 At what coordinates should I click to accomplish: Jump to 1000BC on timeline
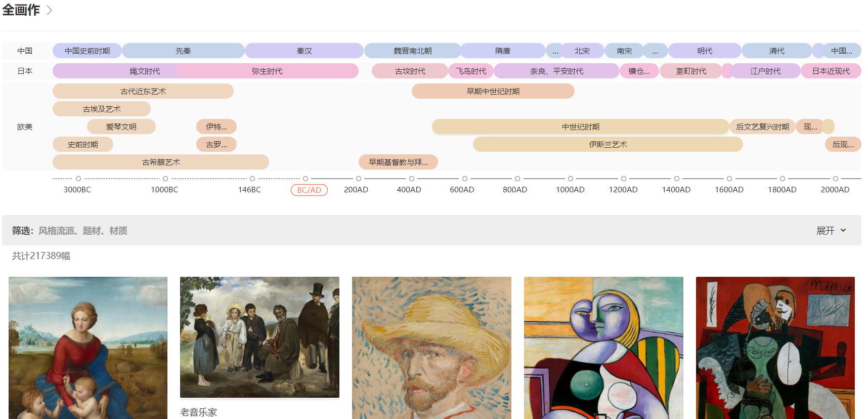click(x=164, y=189)
